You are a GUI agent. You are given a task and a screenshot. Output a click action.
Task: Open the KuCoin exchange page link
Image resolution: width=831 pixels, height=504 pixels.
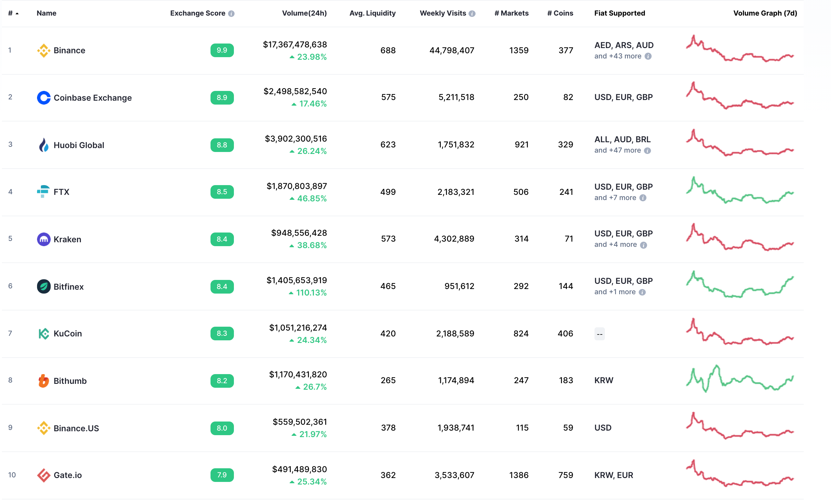tap(68, 334)
